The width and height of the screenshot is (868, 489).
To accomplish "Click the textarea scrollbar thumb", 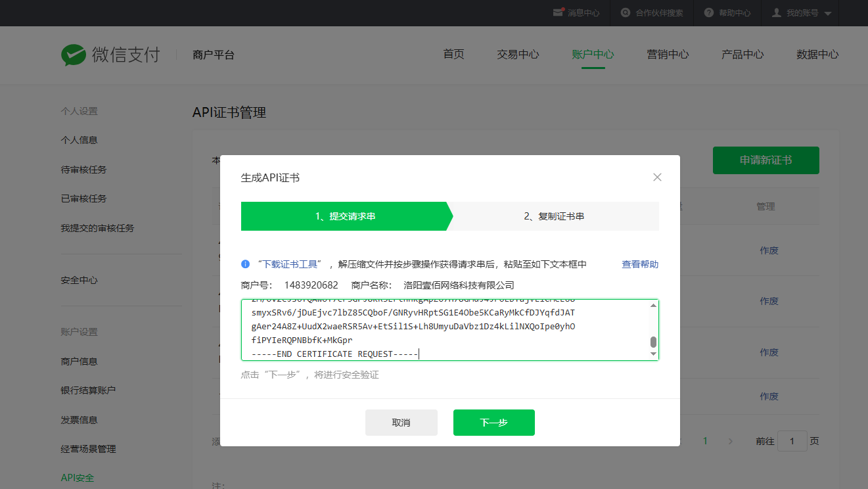I will [x=653, y=342].
